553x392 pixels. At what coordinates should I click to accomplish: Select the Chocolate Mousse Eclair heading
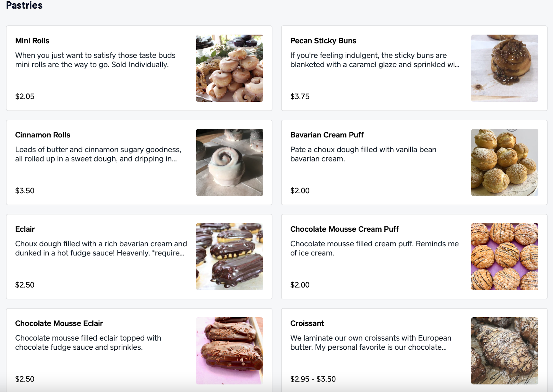pyautogui.click(x=59, y=323)
